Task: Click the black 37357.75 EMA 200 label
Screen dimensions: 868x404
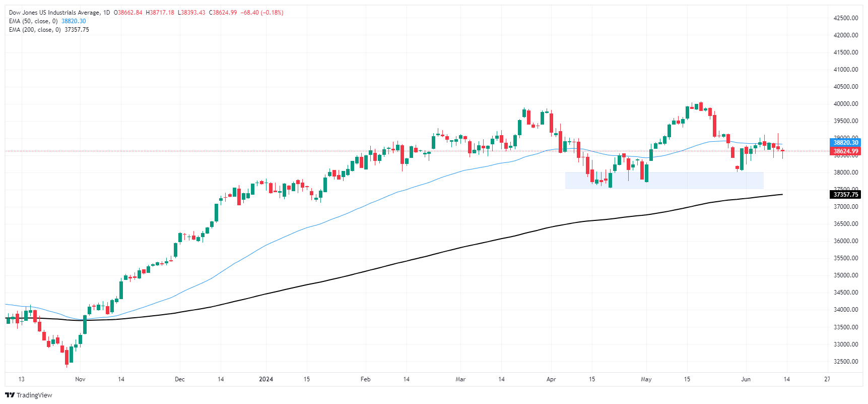Action: tap(845, 195)
